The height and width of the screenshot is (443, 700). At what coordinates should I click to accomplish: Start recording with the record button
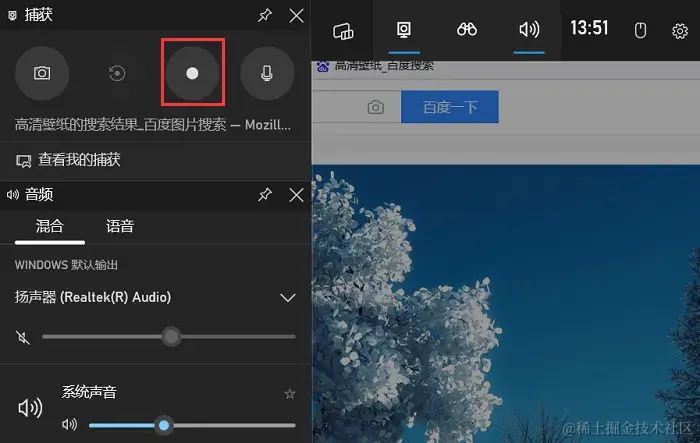click(x=192, y=73)
